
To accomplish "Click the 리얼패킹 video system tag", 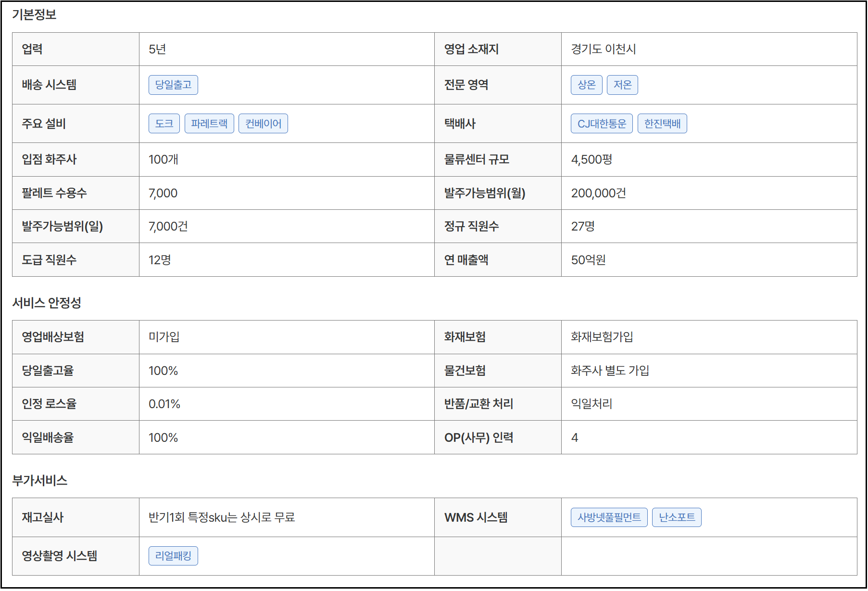I will (173, 556).
